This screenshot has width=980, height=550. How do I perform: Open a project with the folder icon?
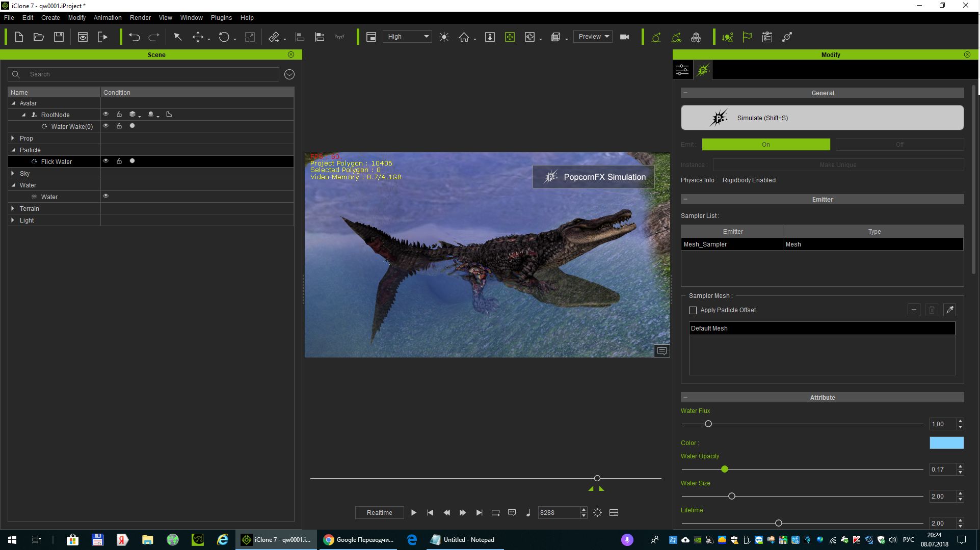[39, 37]
